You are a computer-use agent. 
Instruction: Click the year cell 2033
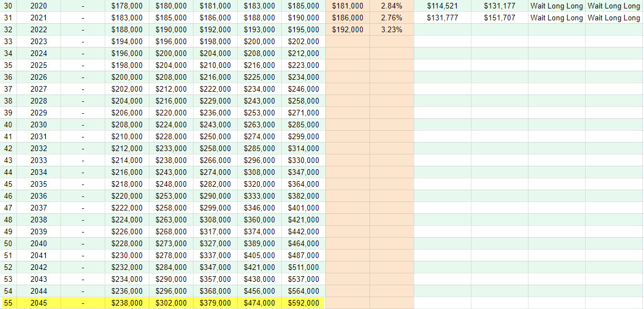(38, 160)
